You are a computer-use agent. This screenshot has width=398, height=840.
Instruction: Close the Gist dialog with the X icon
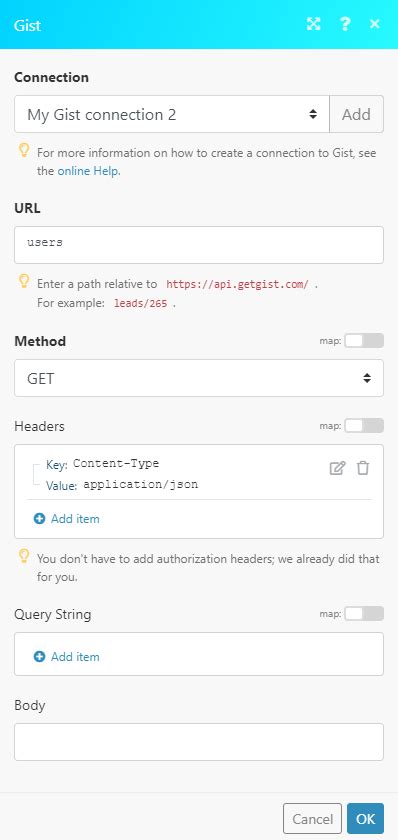(x=374, y=24)
